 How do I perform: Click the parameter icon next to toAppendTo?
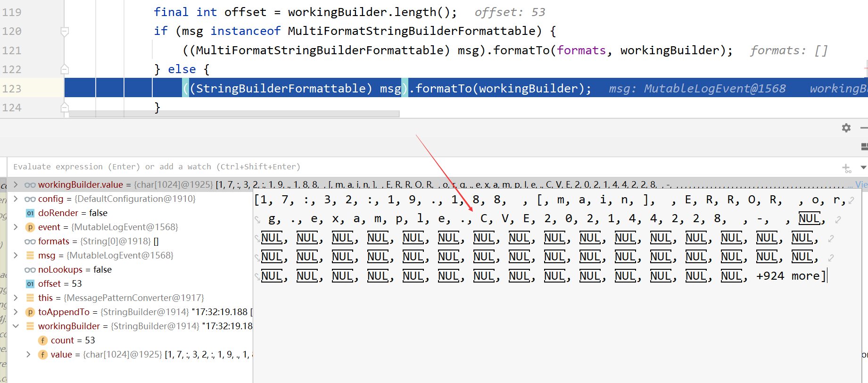tap(30, 312)
